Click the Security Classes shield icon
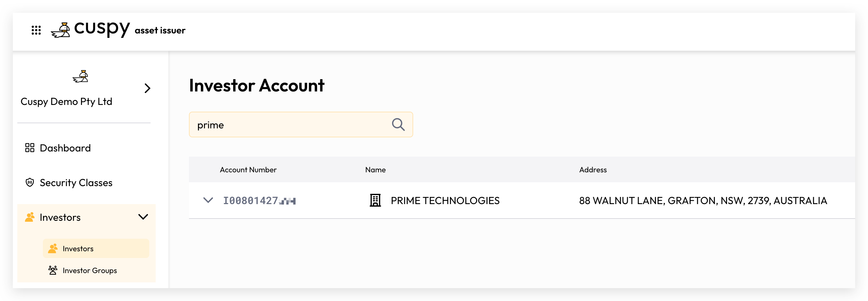The width and height of the screenshot is (868, 301). click(x=30, y=183)
